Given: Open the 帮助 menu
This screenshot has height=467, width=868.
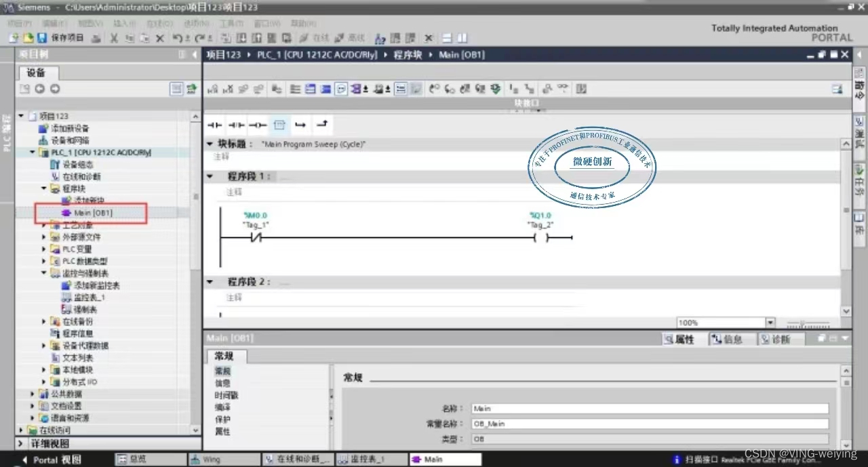Looking at the screenshot, I should 303,24.
